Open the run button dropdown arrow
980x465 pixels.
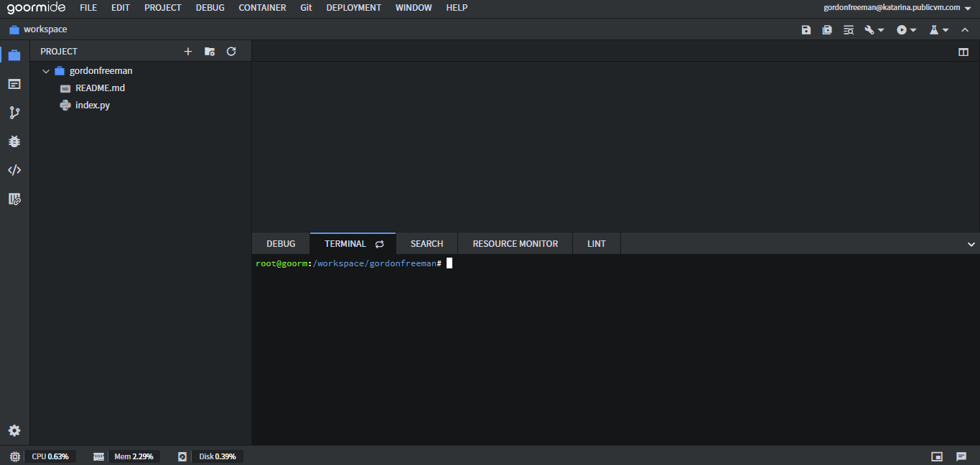[913, 30]
